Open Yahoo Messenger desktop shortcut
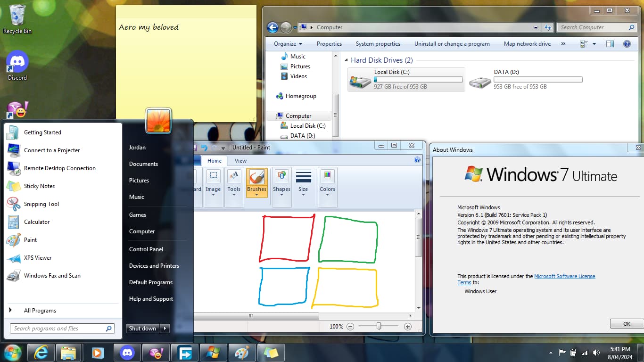 (17, 109)
